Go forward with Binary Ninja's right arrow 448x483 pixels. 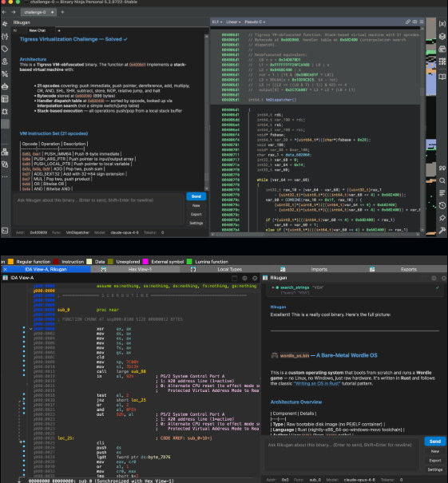click(x=14, y=12)
